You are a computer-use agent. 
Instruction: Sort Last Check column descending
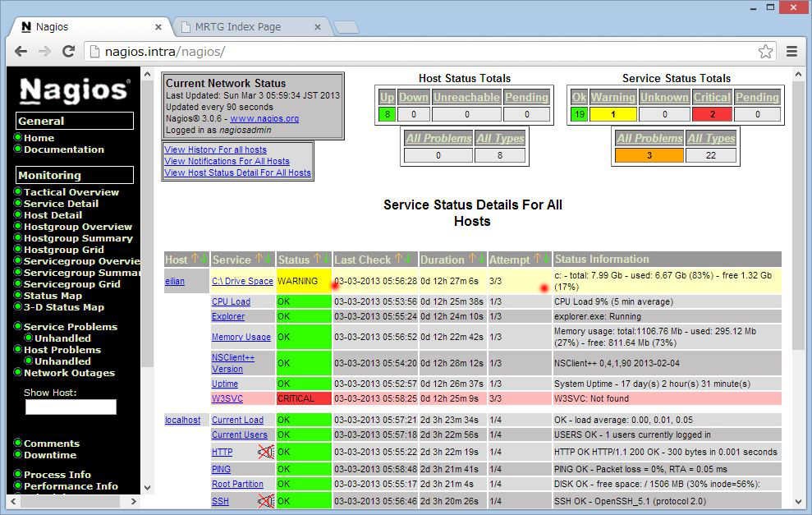pyautogui.click(x=407, y=259)
